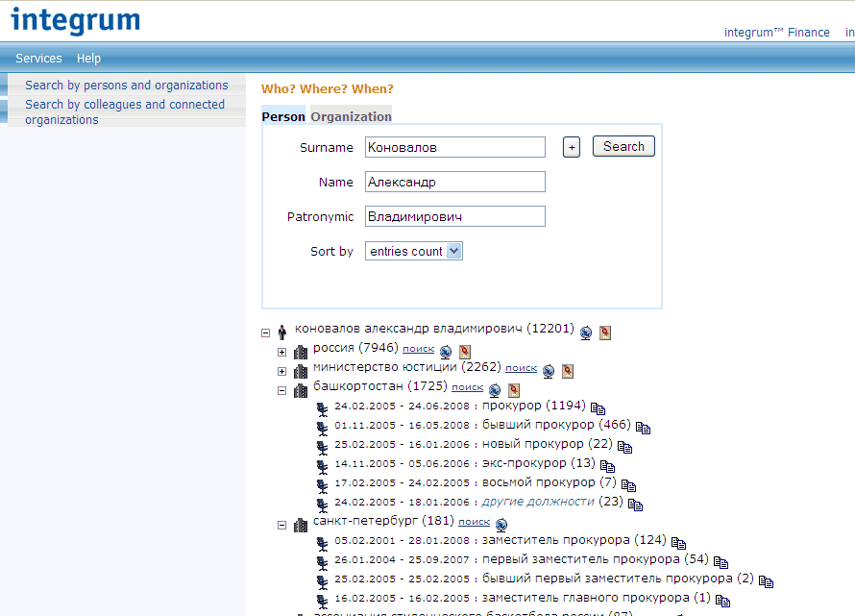Image resolution: width=855 pixels, height=616 pixels.
Task: Click the globe icon next to коновалов александр владимирович
Action: (x=586, y=333)
